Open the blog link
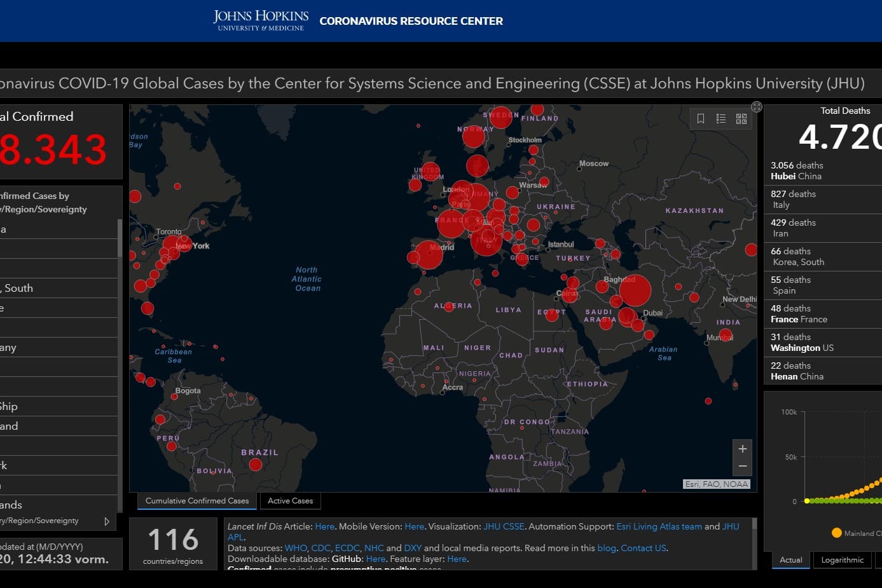Viewport: 882px width, 588px height. click(x=607, y=548)
